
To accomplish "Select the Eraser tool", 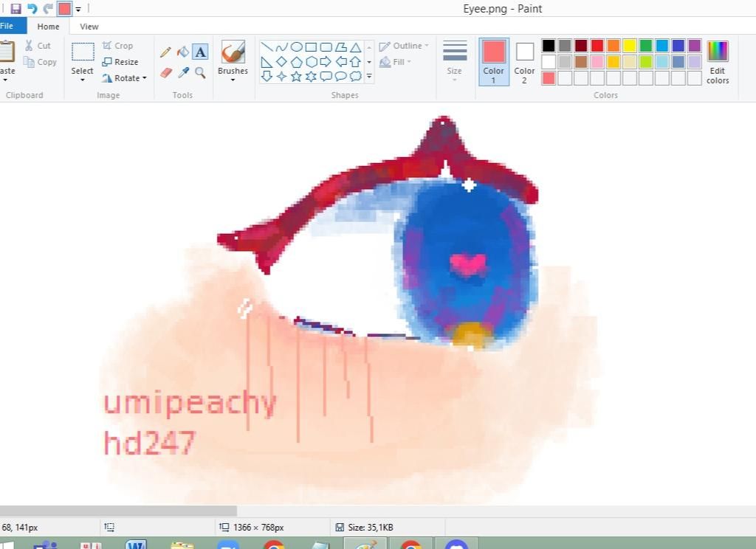I will coord(166,73).
